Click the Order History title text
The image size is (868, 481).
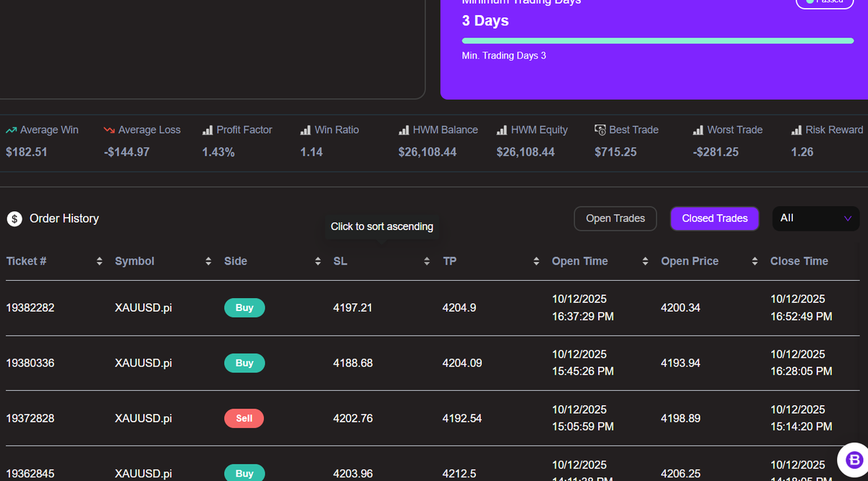[x=64, y=218]
